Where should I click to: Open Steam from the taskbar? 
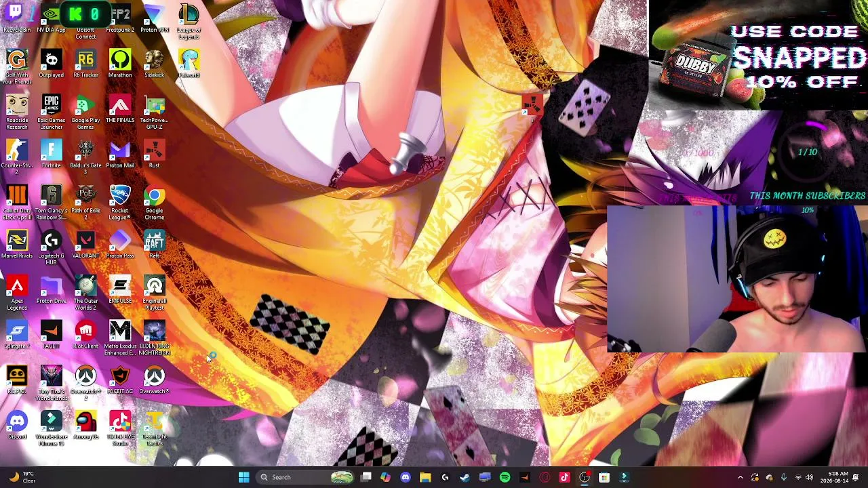point(465,477)
